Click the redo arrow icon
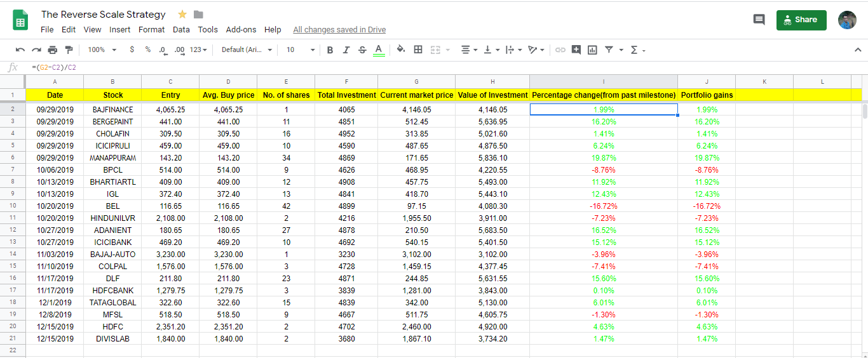 click(36, 50)
